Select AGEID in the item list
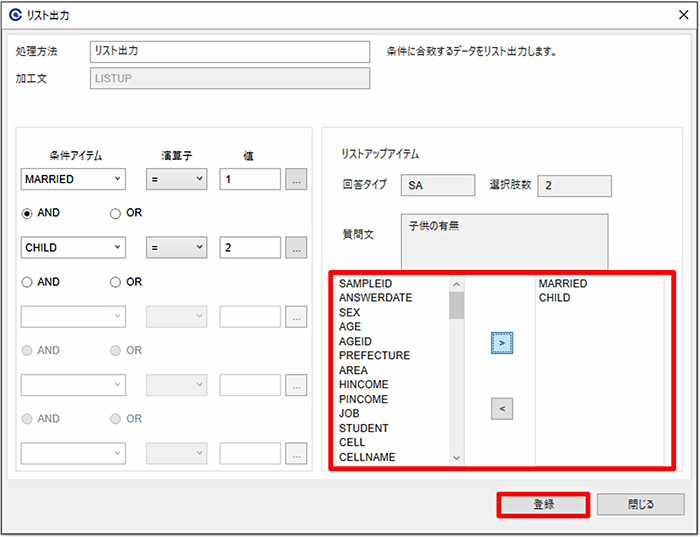This screenshot has width=700, height=537. (x=355, y=341)
